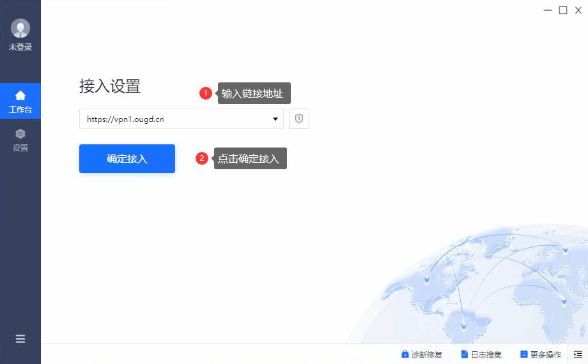Click the 未登录 label under avatar
The width and height of the screenshot is (588, 364).
point(20,47)
